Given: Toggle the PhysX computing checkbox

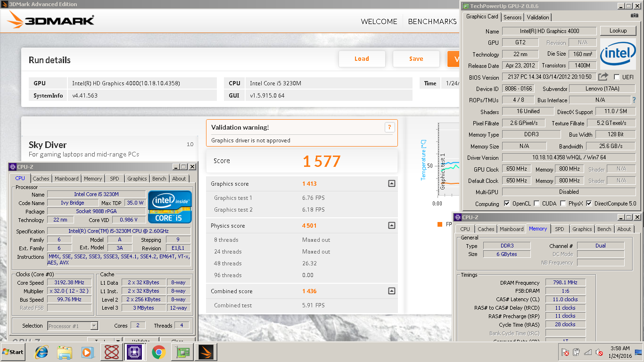Looking at the screenshot, I should pyautogui.click(x=563, y=204).
